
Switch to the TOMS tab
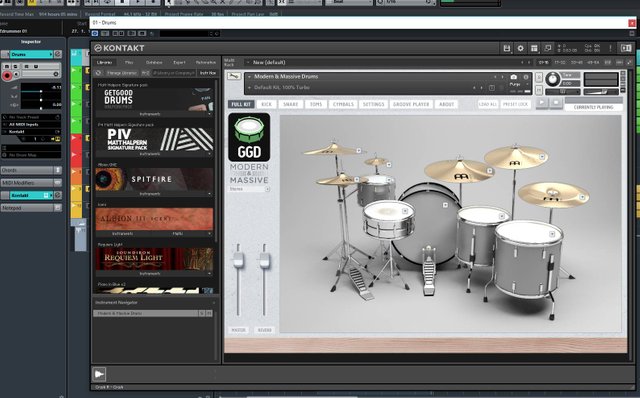[316, 105]
